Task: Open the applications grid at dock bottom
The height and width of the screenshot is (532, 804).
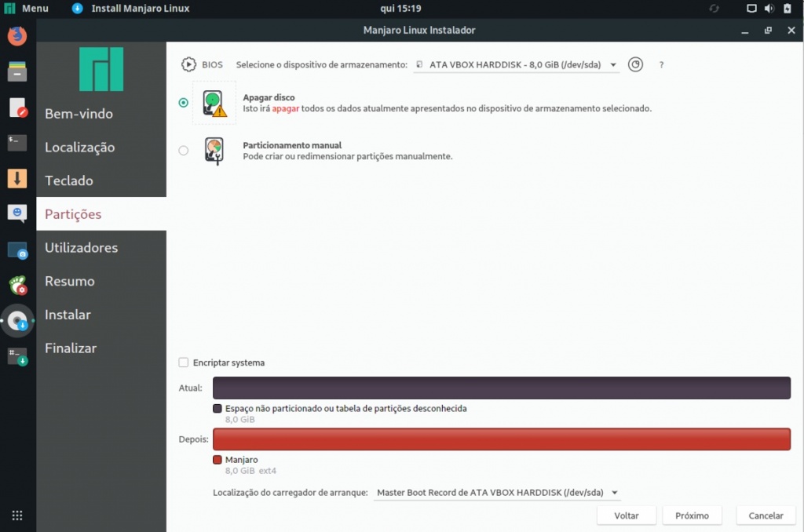Action: 17,515
